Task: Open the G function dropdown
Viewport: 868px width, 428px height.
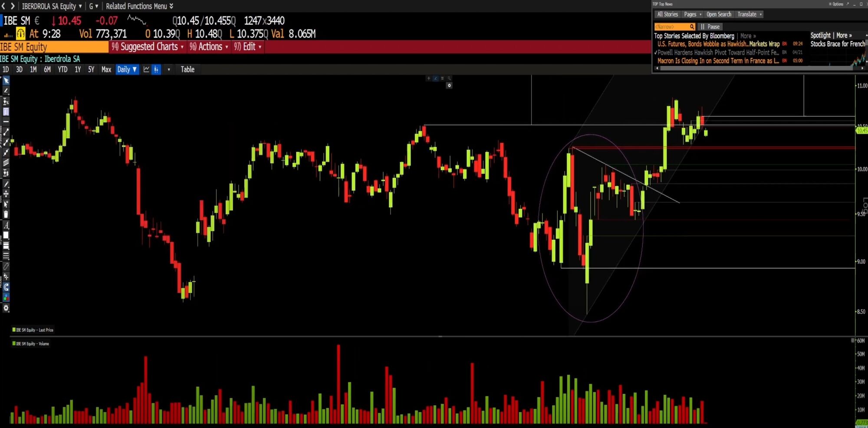Action: [x=93, y=6]
